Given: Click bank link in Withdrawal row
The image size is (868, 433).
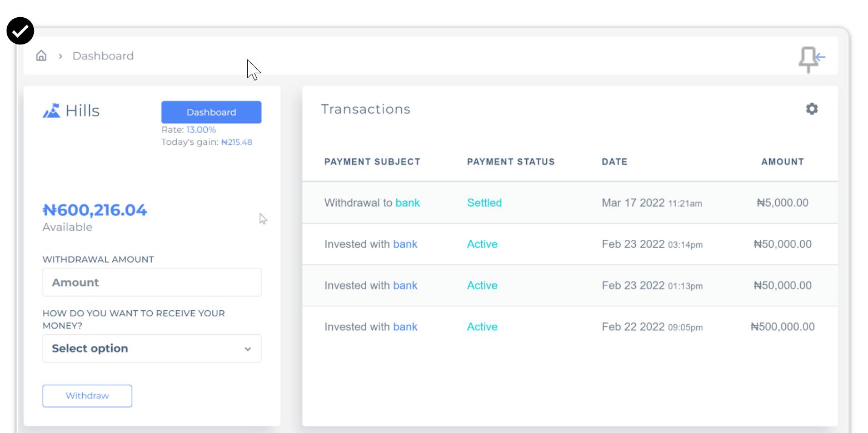Looking at the screenshot, I should tap(408, 203).
